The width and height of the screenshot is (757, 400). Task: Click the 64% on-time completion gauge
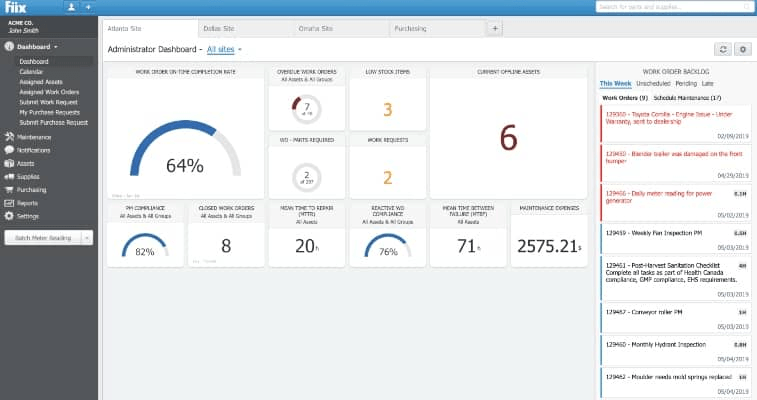point(185,150)
